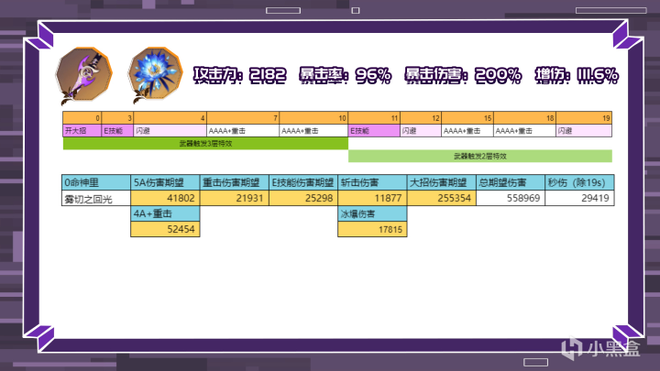Click the 重击伤害期望 column header
The height and width of the screenshot is (371, 660).
234,183
